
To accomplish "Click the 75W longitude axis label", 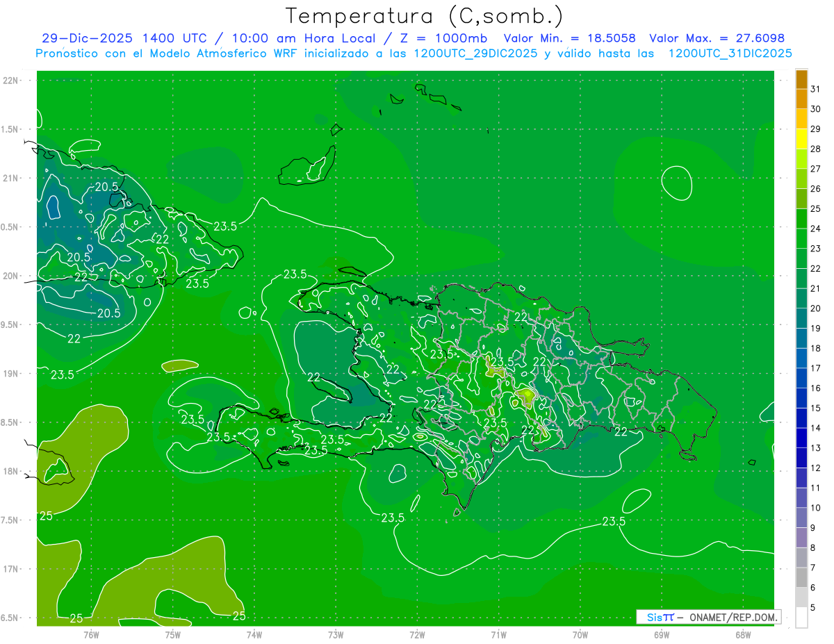I will [173, 635].
